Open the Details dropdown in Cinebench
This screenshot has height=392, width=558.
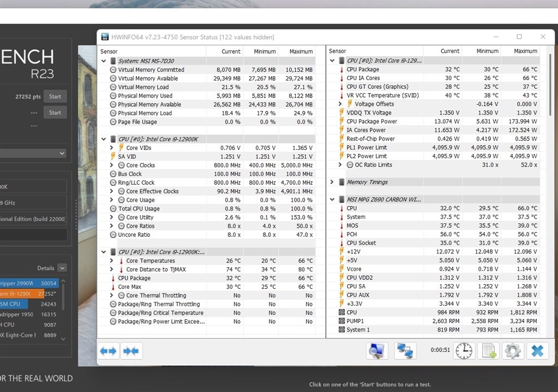point(62,268)
